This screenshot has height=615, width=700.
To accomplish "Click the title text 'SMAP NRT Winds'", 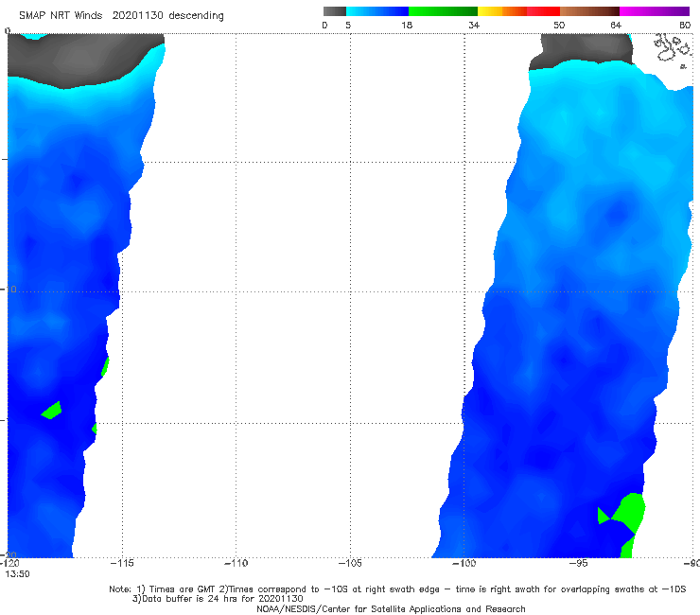I will pyautogui.click(x=61, y=16).
